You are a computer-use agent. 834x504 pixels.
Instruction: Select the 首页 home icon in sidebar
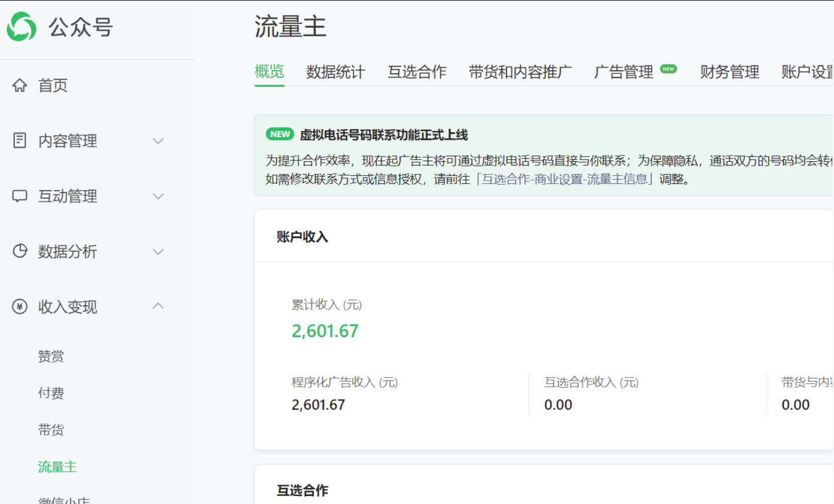click(21, 85)
